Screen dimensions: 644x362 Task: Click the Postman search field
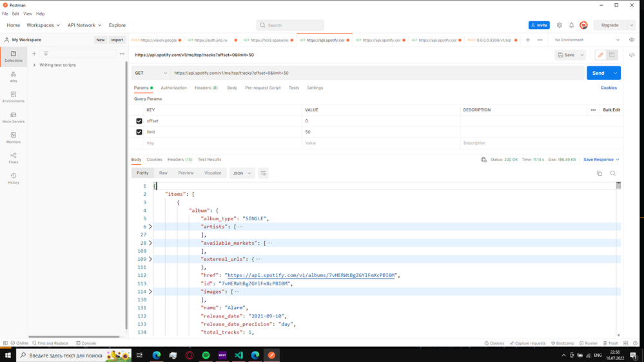[290, 25]
